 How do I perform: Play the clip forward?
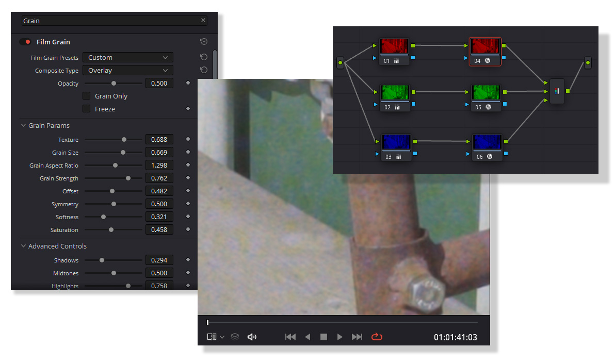(339, 337)
